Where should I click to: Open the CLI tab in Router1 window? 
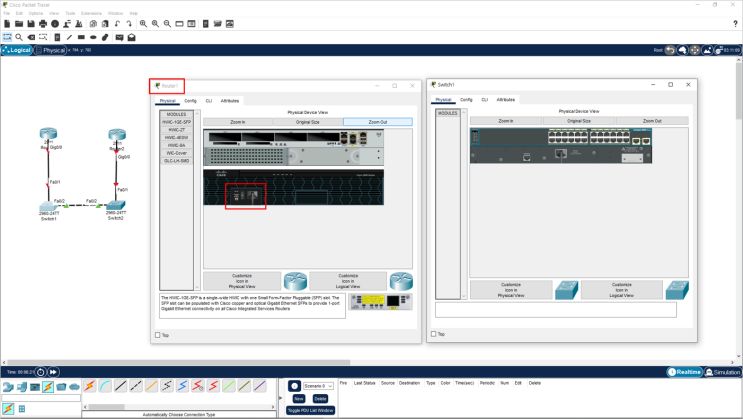tap(208, 100)
